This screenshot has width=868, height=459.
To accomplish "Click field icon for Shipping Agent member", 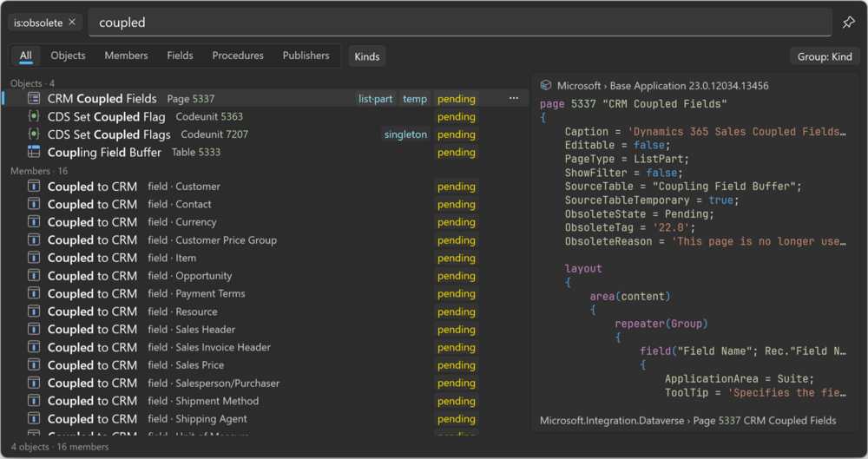I will click(x=34, y=418).
